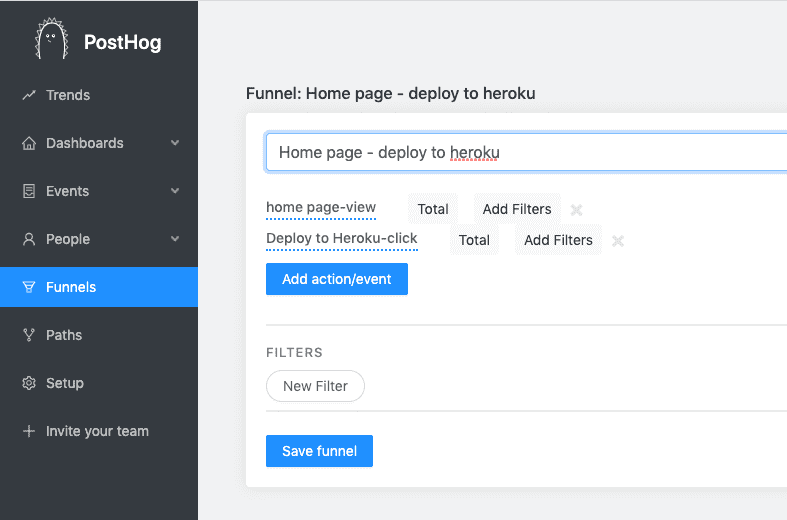Select the Funnels menu item
Viewport: 787px width, 520px height.
[99, 287]
